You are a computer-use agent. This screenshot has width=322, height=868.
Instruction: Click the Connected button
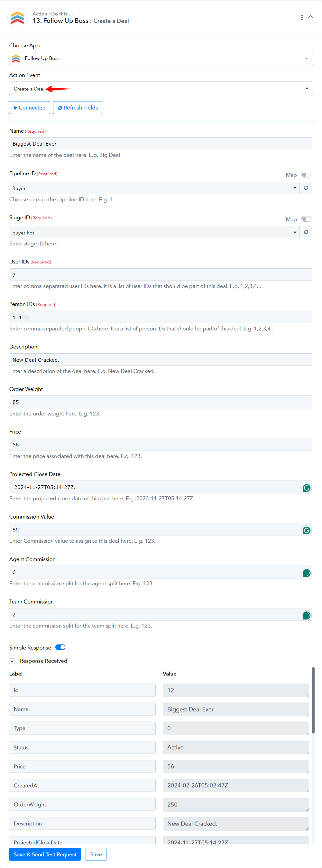(x=30, y=108)
